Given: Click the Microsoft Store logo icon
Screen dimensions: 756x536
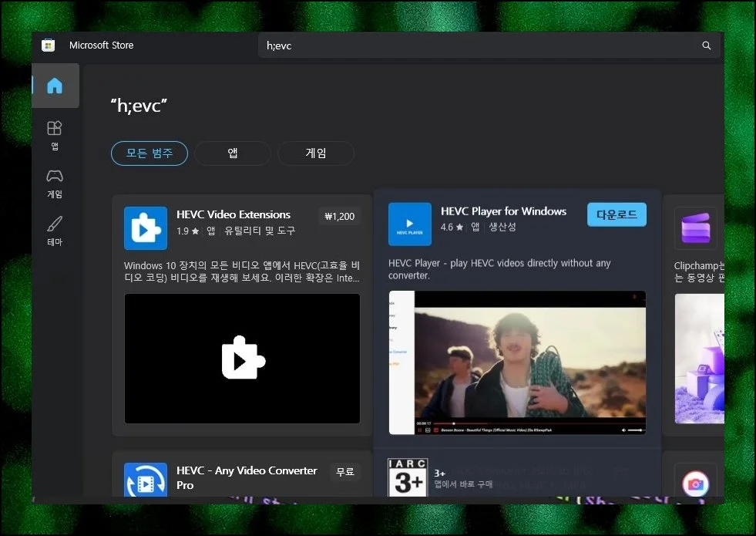Looking at the screenshot, I should 48,45.
